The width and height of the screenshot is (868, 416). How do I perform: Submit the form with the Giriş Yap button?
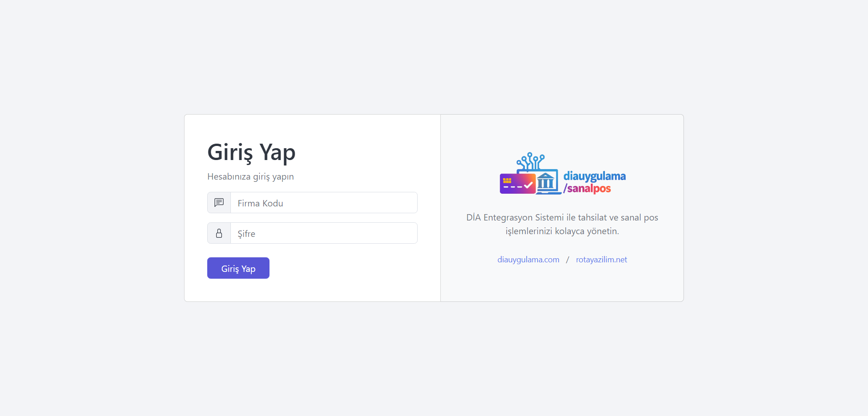pos(238,268)
